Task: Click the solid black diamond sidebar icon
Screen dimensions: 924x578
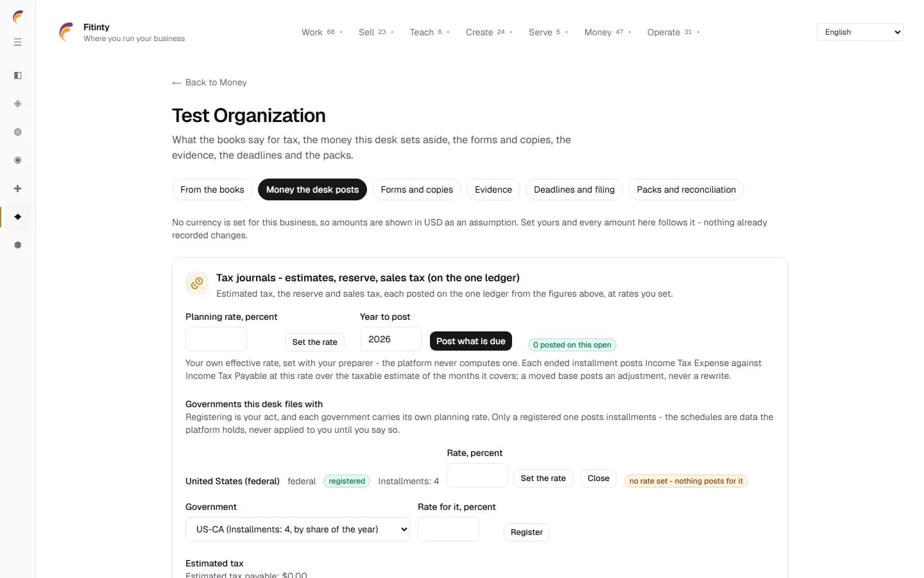Action: point(18,217)
